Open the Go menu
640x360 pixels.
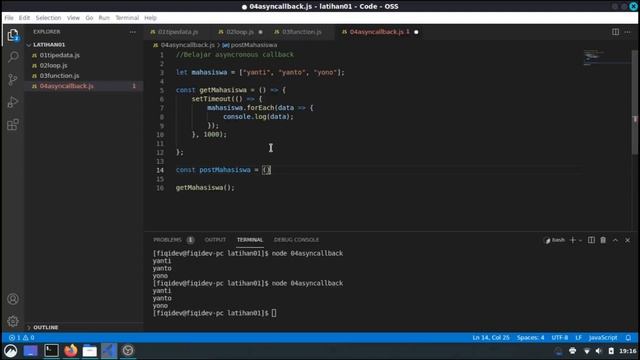pos(89,18)
